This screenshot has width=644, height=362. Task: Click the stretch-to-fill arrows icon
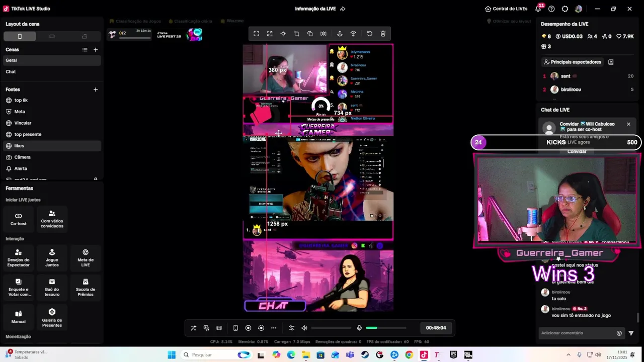[270, 34]
